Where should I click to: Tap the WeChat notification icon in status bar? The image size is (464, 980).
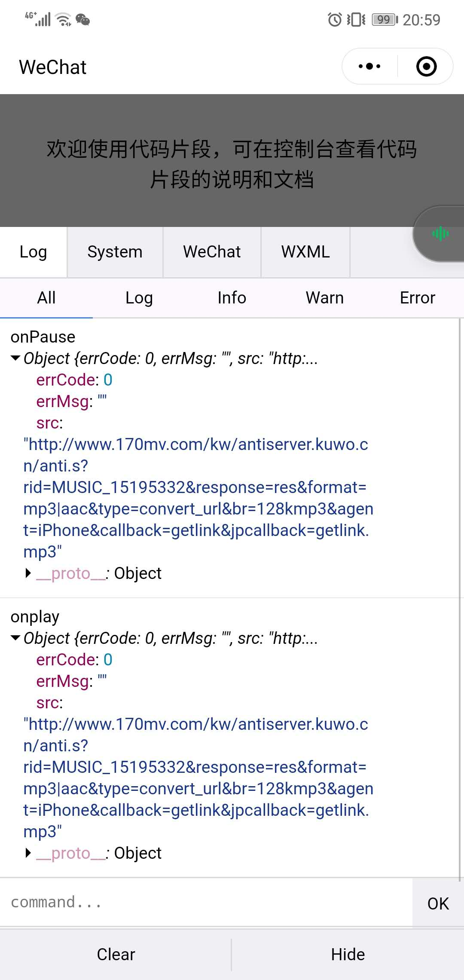tap(82, 19)
